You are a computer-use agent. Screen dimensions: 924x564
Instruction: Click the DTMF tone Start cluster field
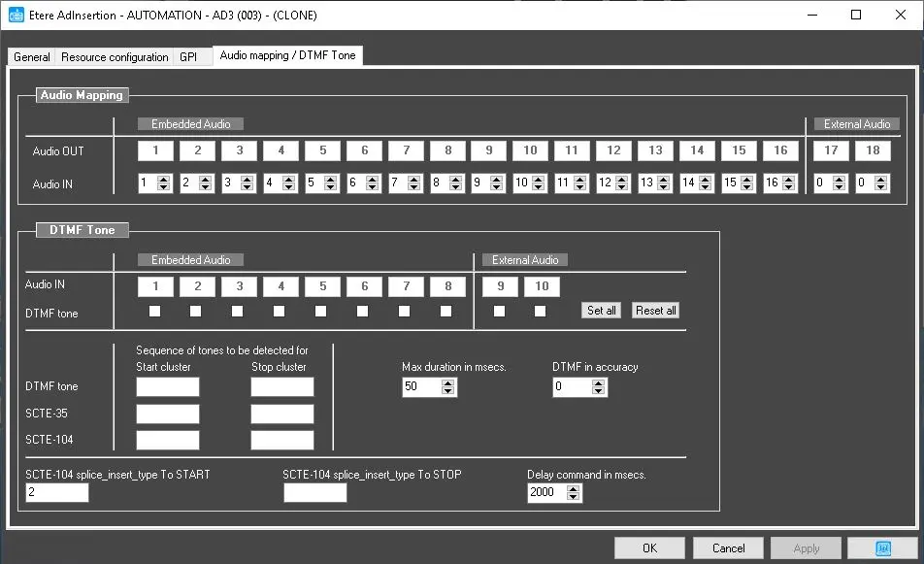[x=167, y=387]
